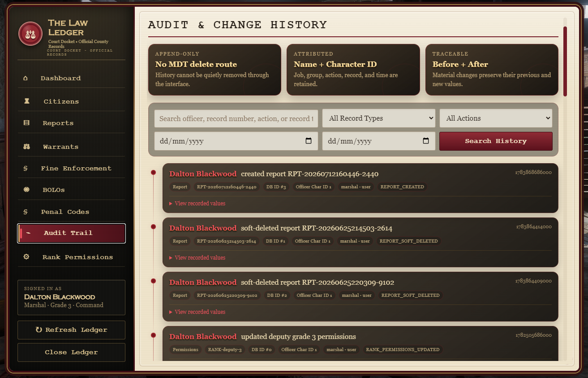588x378 pixels.
Task: Go to the Citizens section
Action: tap(71, 101)
